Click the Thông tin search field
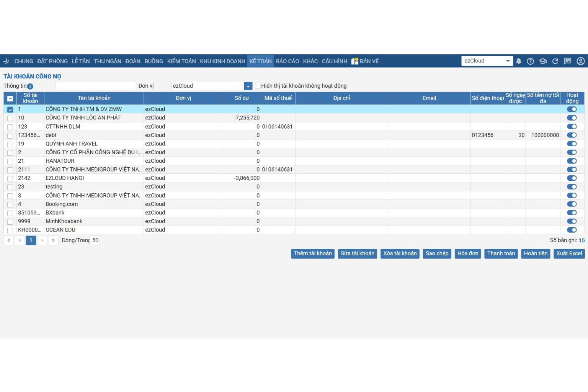Image resolution: width=588 pixels, height=392 pixels. coord(96,86)
